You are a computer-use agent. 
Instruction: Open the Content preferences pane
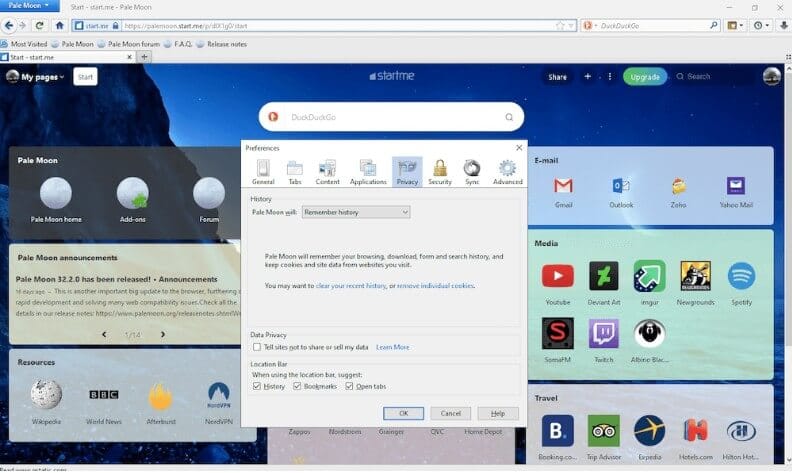[327, 172]
